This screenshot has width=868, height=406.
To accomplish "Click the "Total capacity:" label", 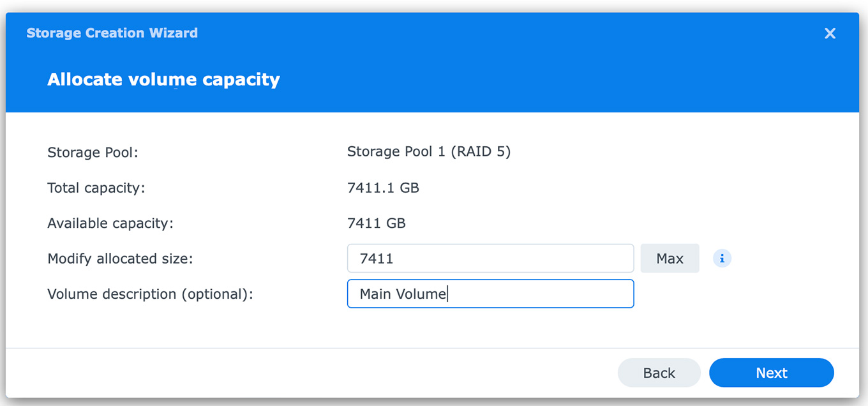I will tap(96, 188).
